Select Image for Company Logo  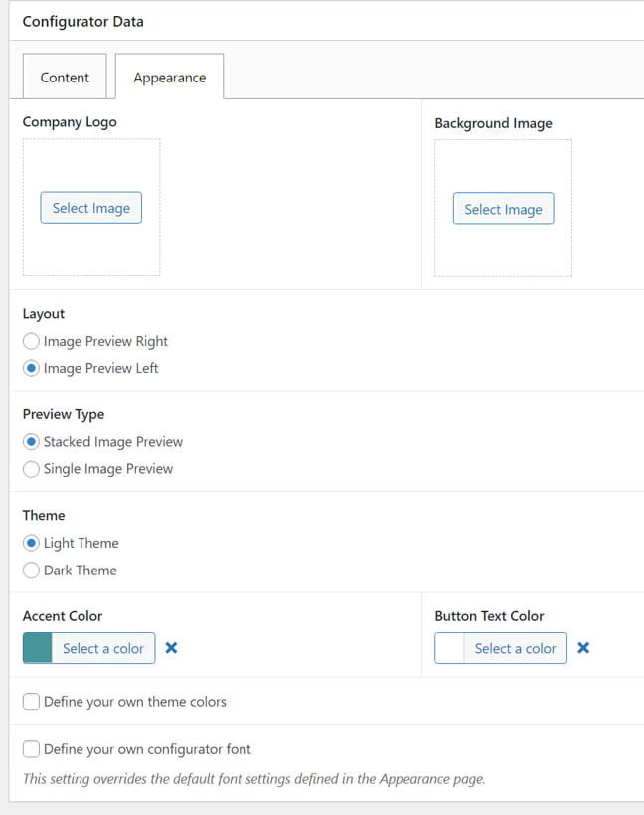point(91,208)
